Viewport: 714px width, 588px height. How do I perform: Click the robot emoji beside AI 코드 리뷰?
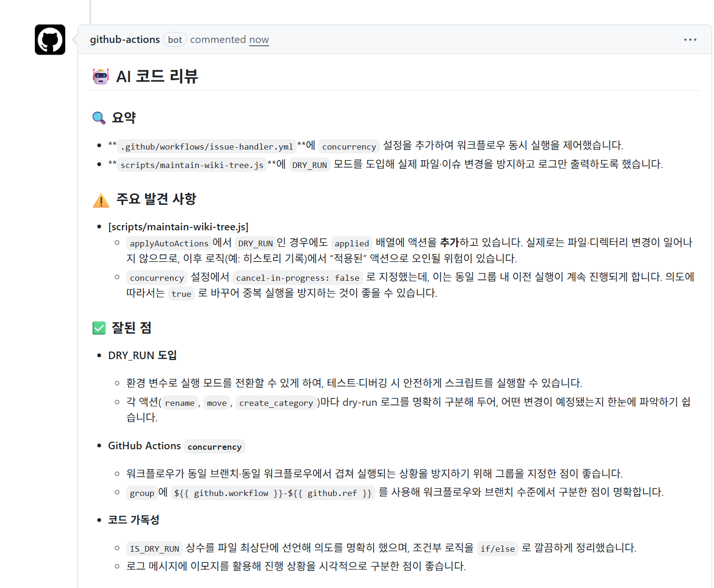point(101,76)
